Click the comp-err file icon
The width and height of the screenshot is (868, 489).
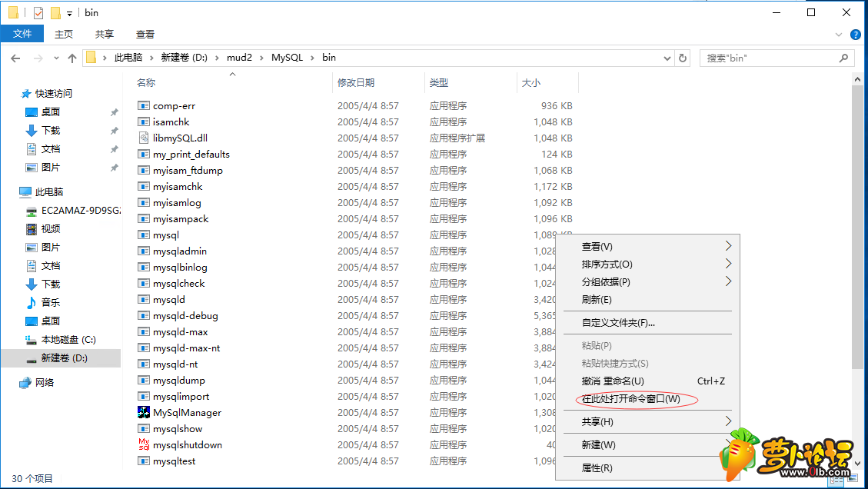(x=143, y=106)
